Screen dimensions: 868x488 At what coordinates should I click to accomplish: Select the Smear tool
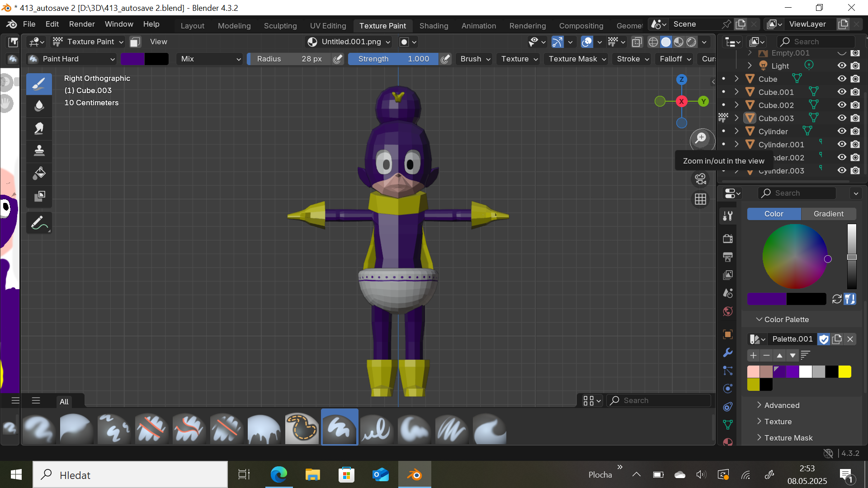coord(39,129)
